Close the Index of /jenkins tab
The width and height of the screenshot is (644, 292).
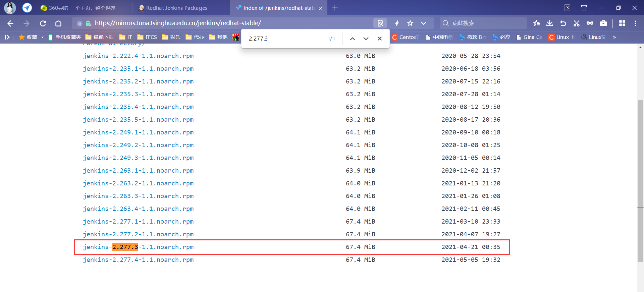pyautogui.click(x=321, y=8)
